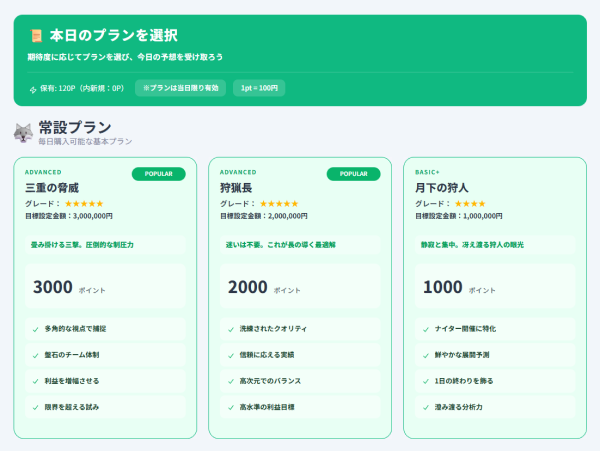Viewport: 600px width, 451px height.
Task: Click the checkmark icon for 高水準の利益目標
Action: coord(231,407)
